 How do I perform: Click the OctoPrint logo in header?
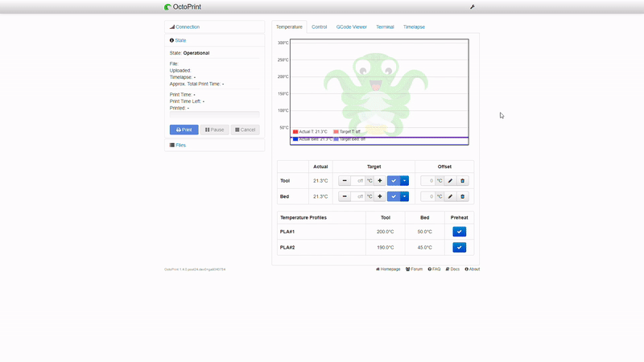[183, 6]
